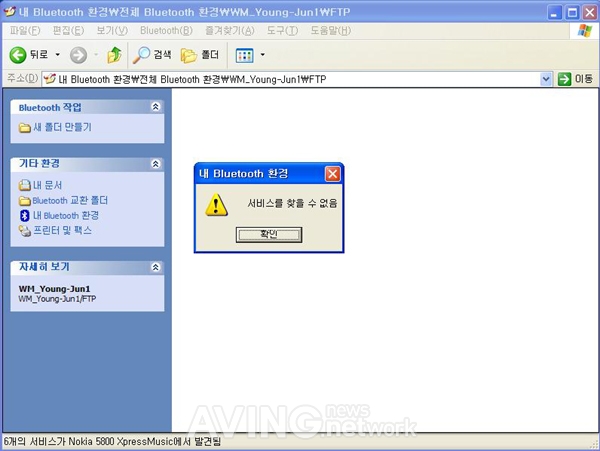The image size is (600, 451).
Task: Close the 내 Bluetooth 환경 dialog
Action: pos(333,174)
